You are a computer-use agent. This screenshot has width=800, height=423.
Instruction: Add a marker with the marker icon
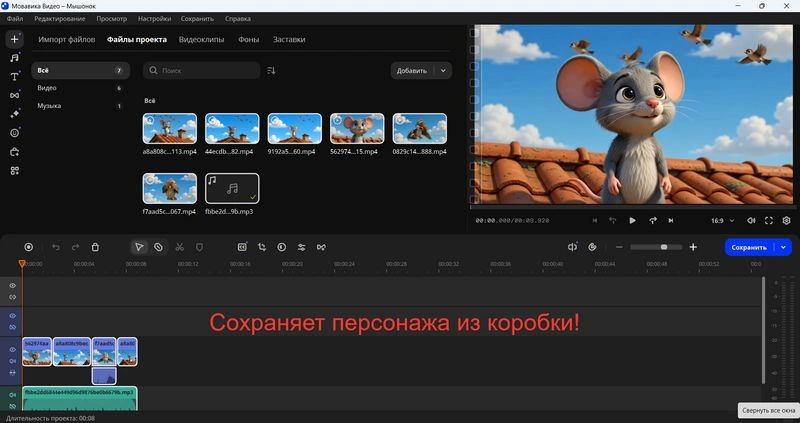click(x=199, y=247)
